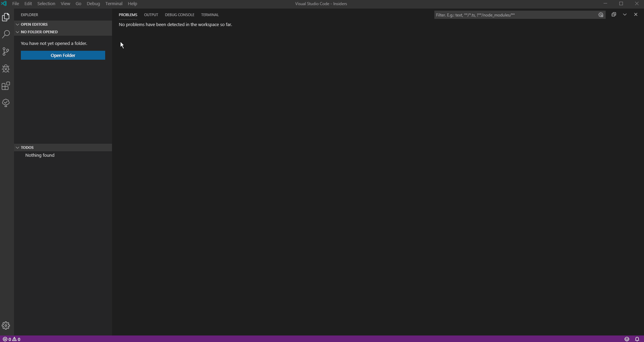Open the Debug view bug icon
The width and height of the screenshot is (644, 342).
(6, 68)
